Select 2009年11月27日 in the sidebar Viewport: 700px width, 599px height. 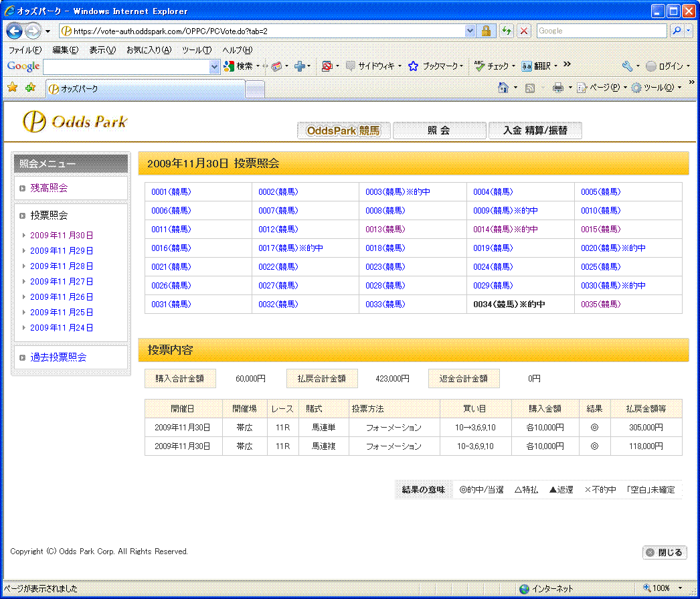pos(62,282)
